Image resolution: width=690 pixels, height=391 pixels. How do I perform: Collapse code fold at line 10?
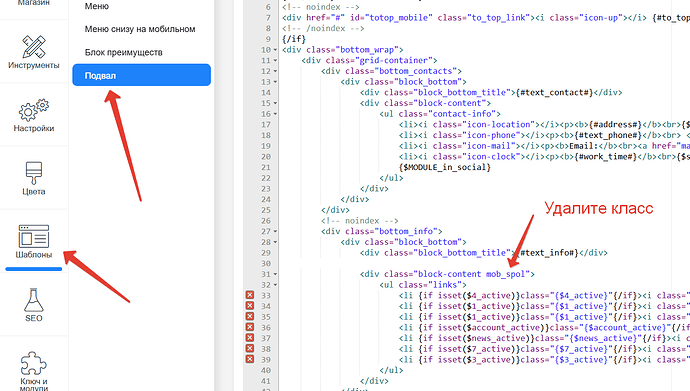coord(275,50)
